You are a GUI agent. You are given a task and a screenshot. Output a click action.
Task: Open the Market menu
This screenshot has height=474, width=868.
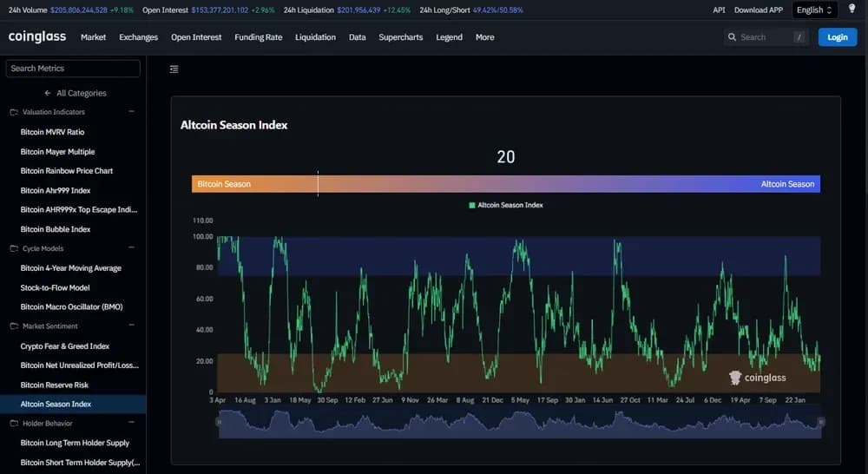[x=93, y=37]
